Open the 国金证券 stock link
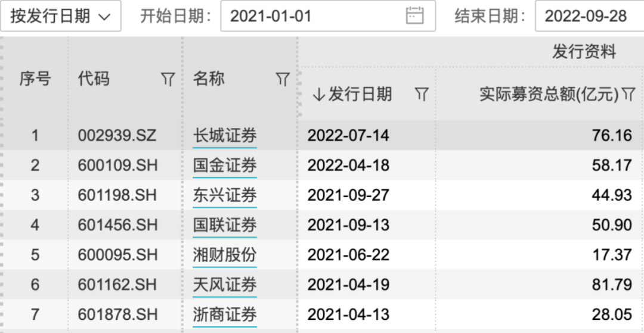This screenshot has width=644, height=333. (225, 166)
